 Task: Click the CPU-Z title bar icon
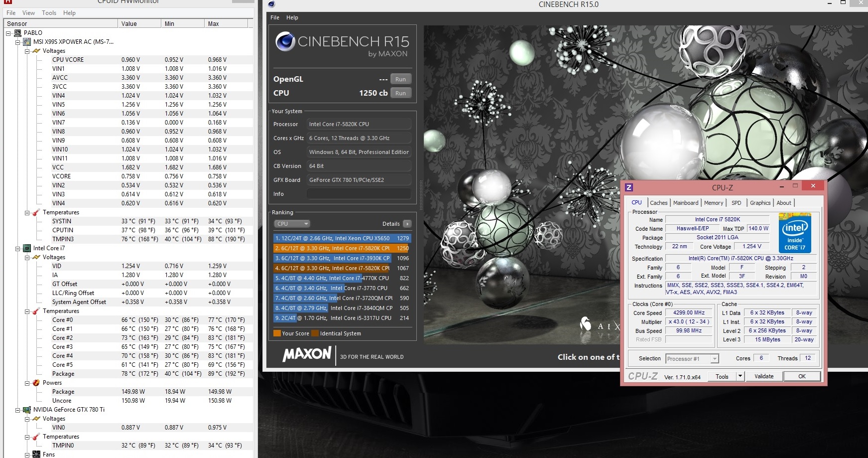[629, 187]
